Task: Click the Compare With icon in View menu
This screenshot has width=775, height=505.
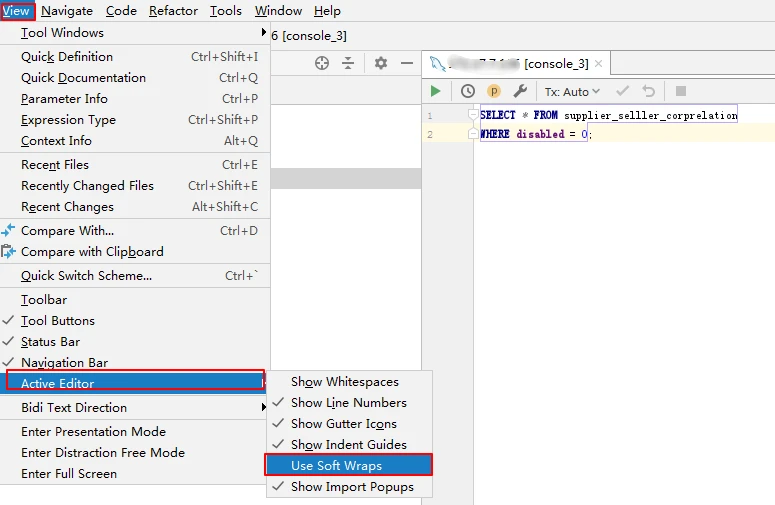Action: pos(8,231)
